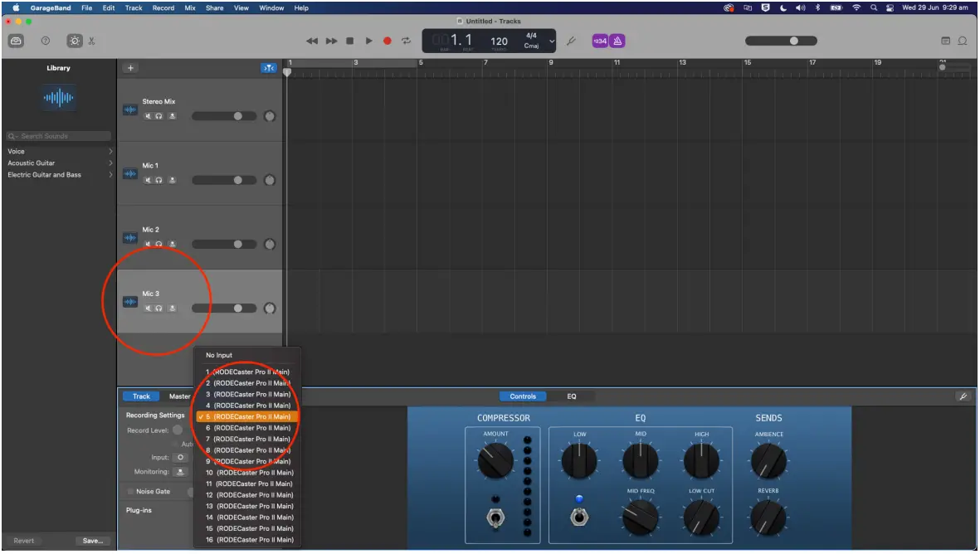
Task: Toggle the Cycle loop icon in transport
Action: pyautogui.click(x=406, y=39)
